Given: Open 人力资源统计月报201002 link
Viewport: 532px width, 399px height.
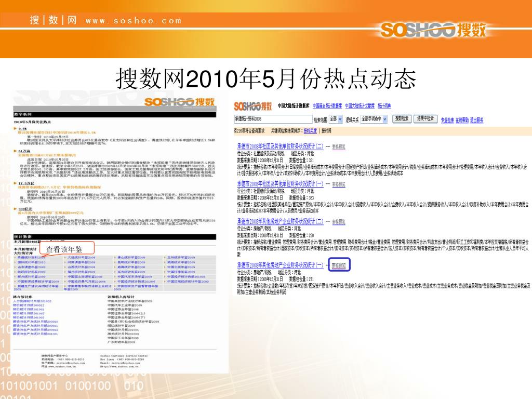Looking at the screenshot, I should pyautogui.click(x=32, y=301).
